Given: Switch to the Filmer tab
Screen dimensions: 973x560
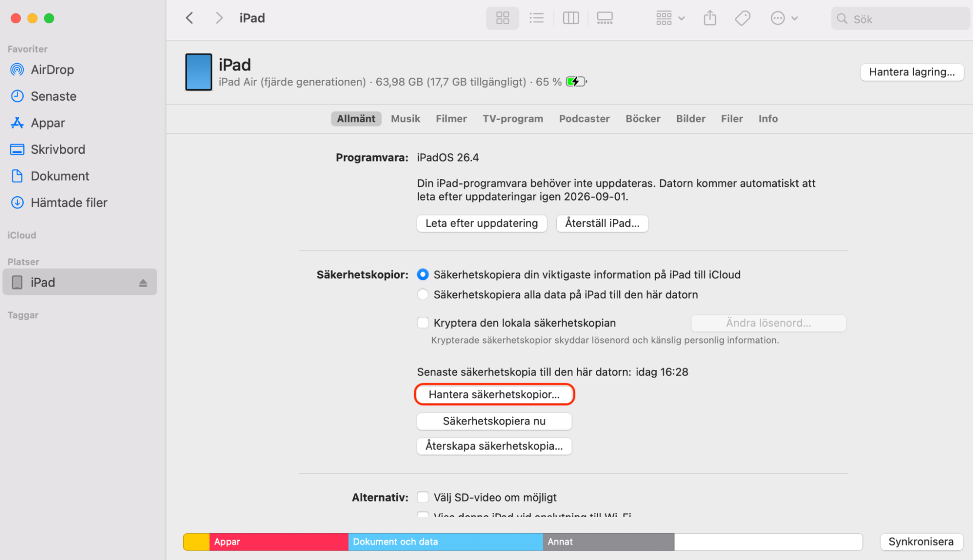Looking at the screenshot, I should (x=451, y=119).
